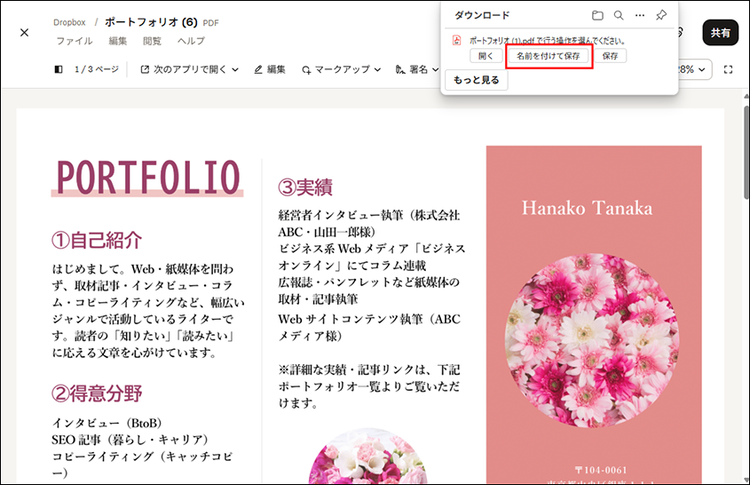Open the zoom percentage dropdown

point(694,70)
